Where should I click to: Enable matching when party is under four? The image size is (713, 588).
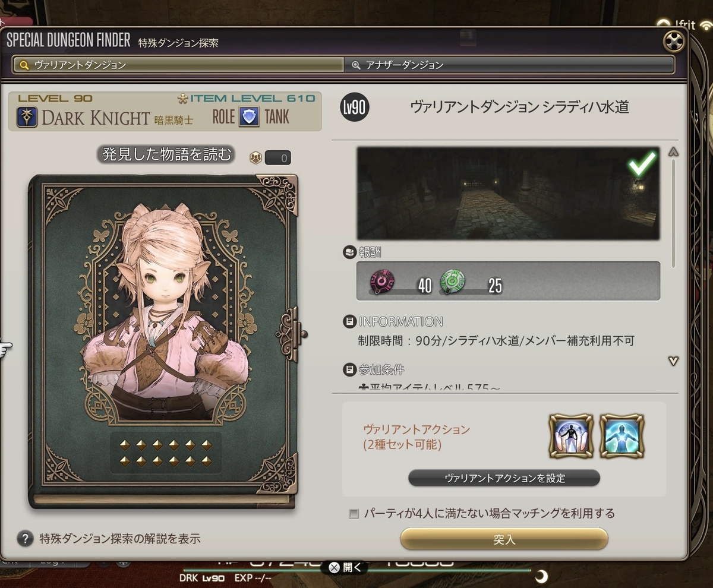coord(354,514)
